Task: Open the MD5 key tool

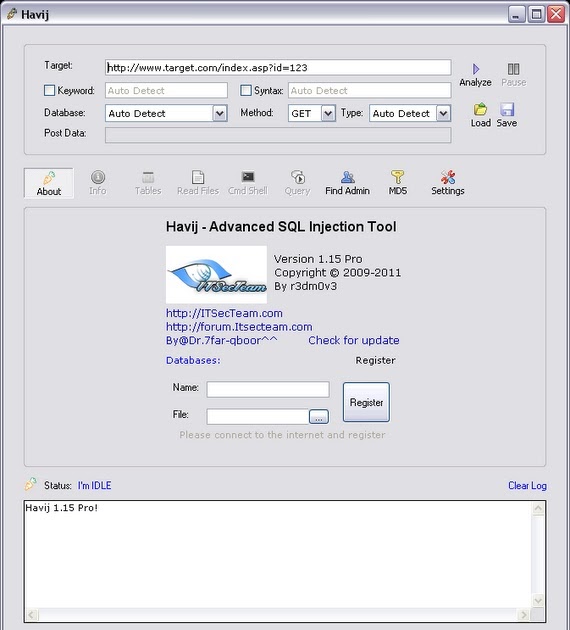Action: 398,183
